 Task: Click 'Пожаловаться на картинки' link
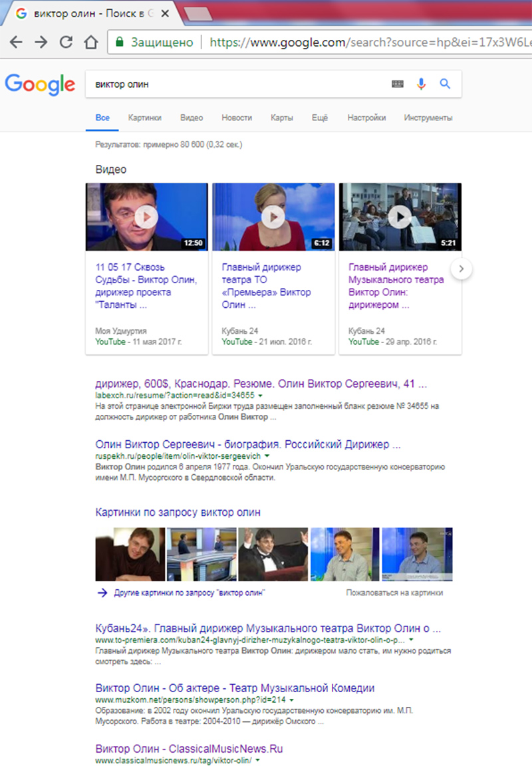tap(395, 593)
